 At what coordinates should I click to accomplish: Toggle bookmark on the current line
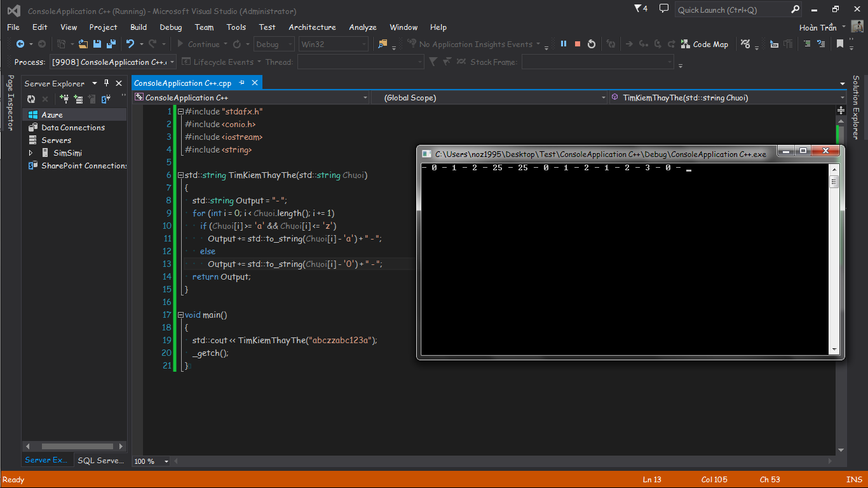click(x=840, y=44)
